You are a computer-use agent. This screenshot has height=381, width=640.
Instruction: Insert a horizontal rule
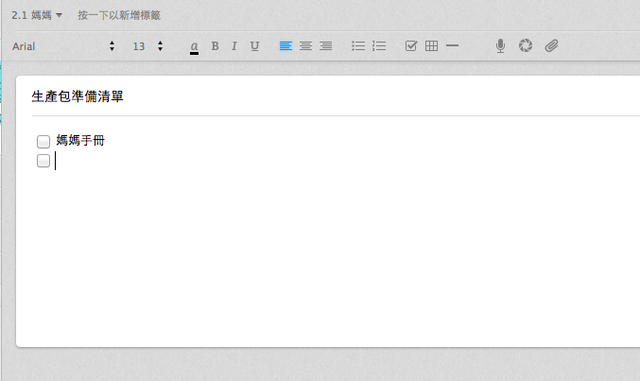click(x=452, y=46)
